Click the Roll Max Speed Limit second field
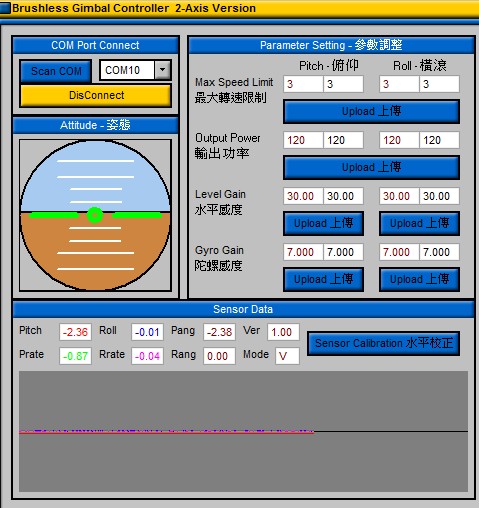The image size is (479, 508). click(x=439, y=84)
